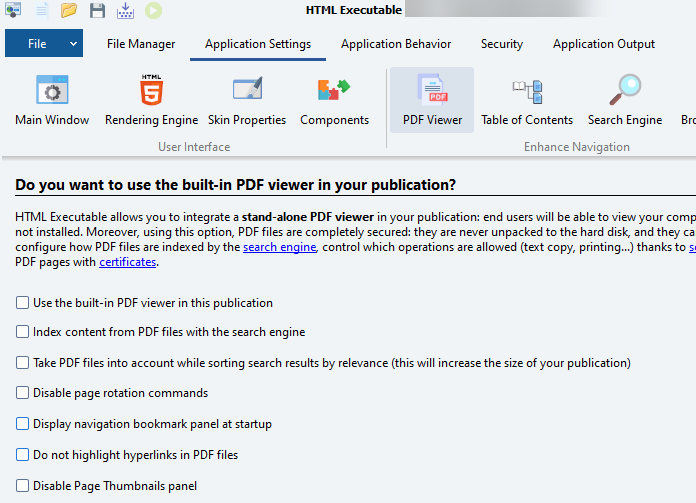The image size is (696, 503).
Task: Open the Rendering Engine settings
Action: [x=152, y=101]
